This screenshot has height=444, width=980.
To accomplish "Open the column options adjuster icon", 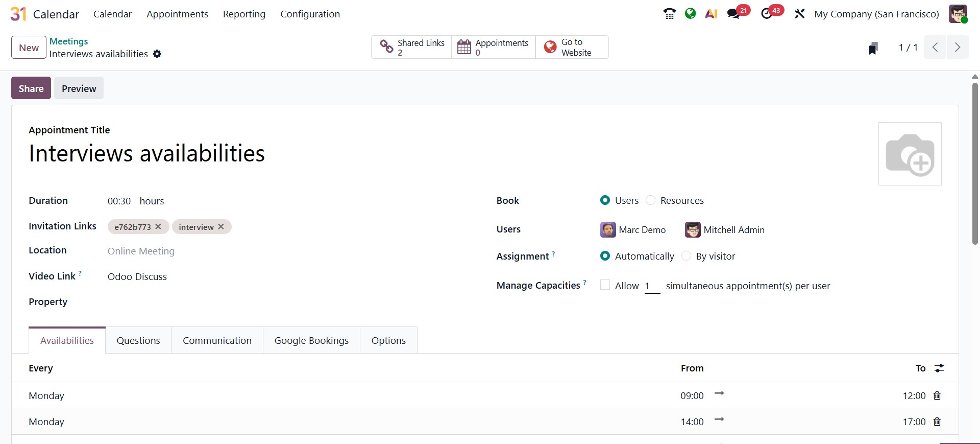I will (939, 368).
